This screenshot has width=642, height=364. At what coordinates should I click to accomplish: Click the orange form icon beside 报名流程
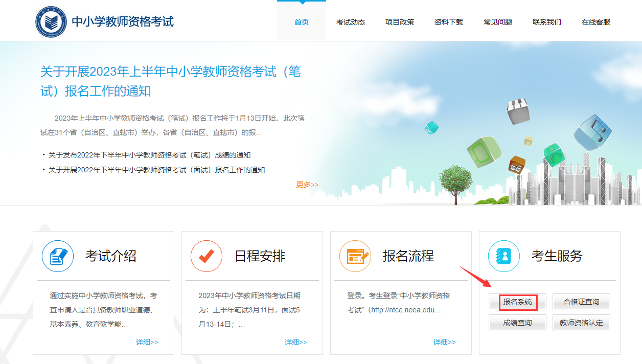[x=355, y=256]
